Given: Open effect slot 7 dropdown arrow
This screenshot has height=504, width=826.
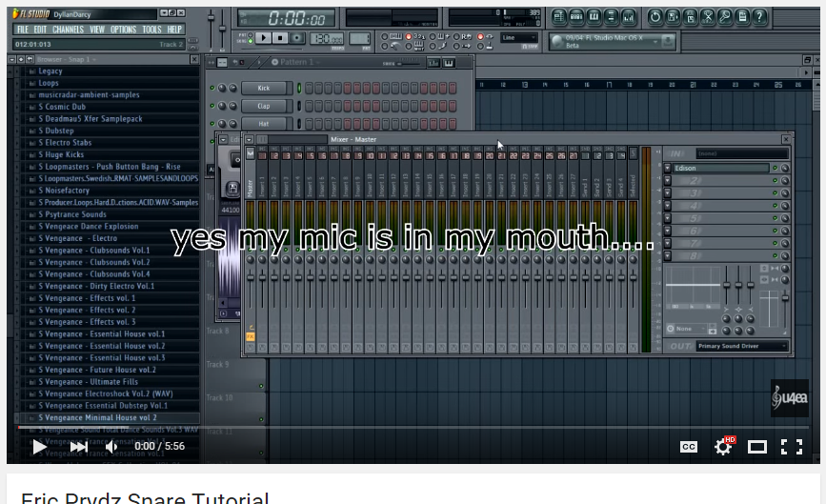Looking at the screenshot, I should click(x=668, y=243).
